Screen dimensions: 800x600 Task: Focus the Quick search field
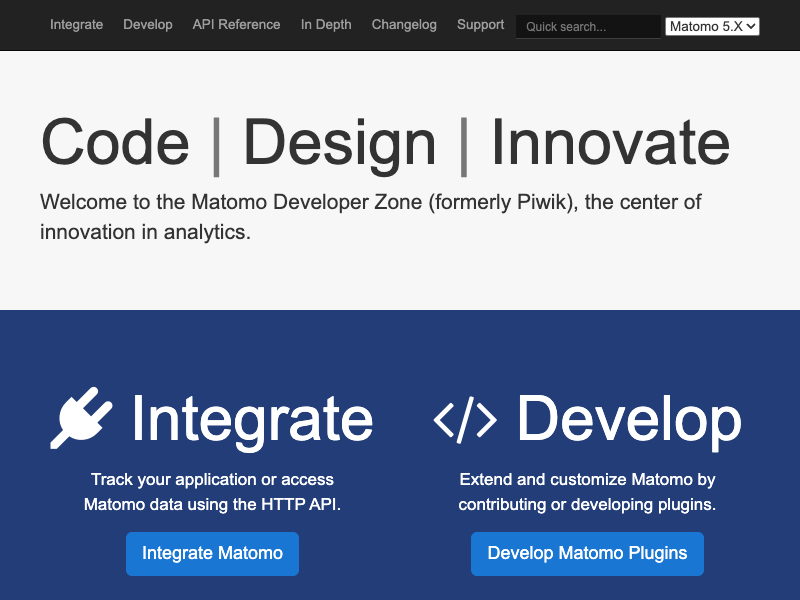(588, 27)
